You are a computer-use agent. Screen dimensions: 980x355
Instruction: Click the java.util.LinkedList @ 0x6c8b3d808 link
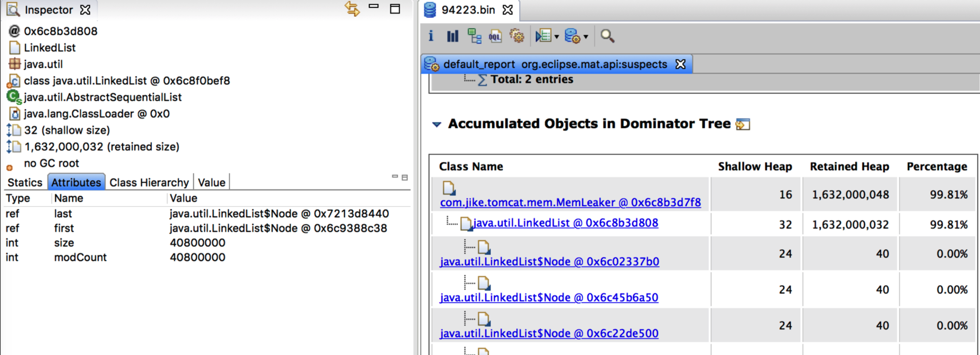[565, 223]
